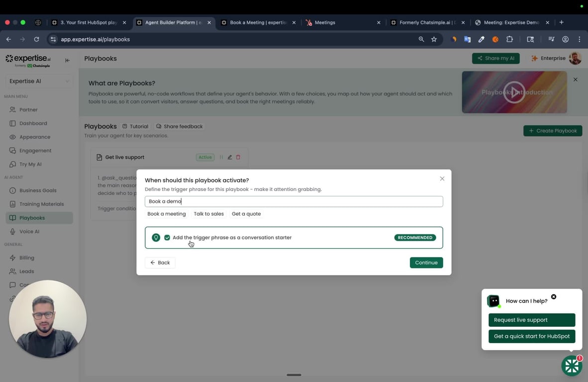Click the chat bot avatar icon

click(x=493, y=300)
